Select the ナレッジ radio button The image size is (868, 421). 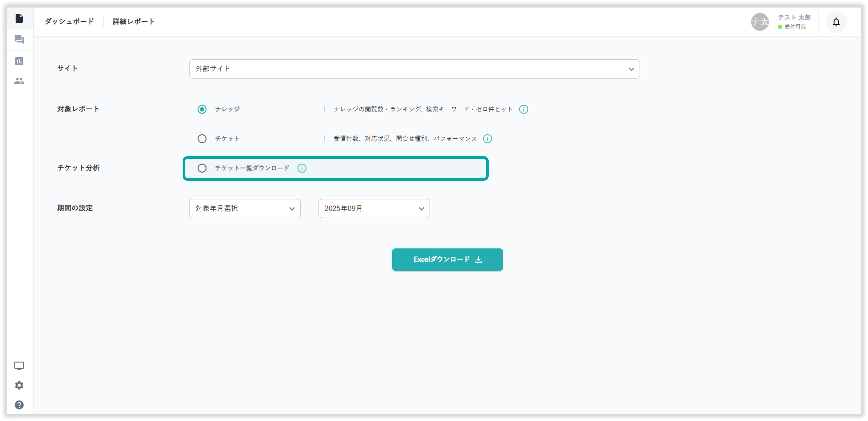(202, 109)
